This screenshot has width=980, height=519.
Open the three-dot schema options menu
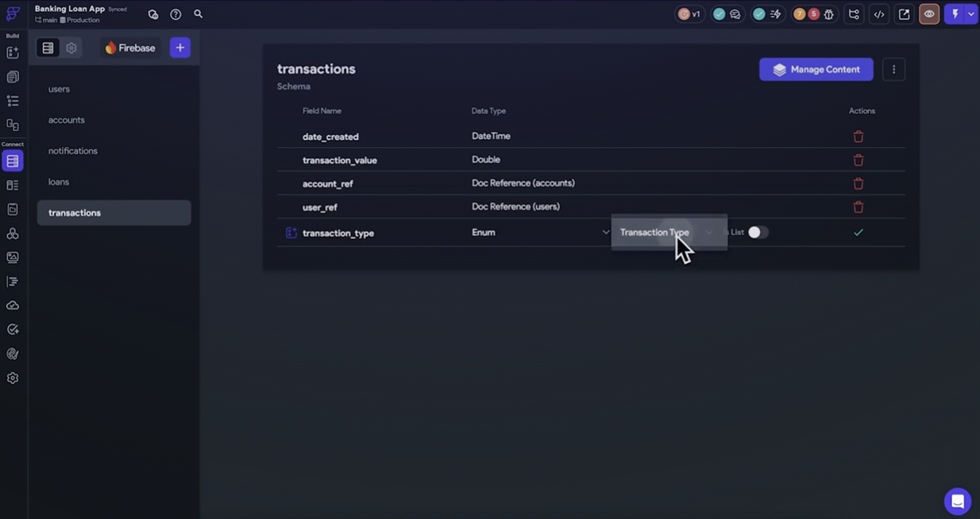(893, 70)
